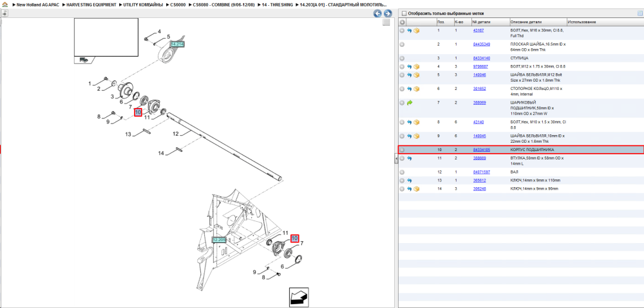
Task: Click the truck icon under the thumbnail box
Action: (84, 59)
